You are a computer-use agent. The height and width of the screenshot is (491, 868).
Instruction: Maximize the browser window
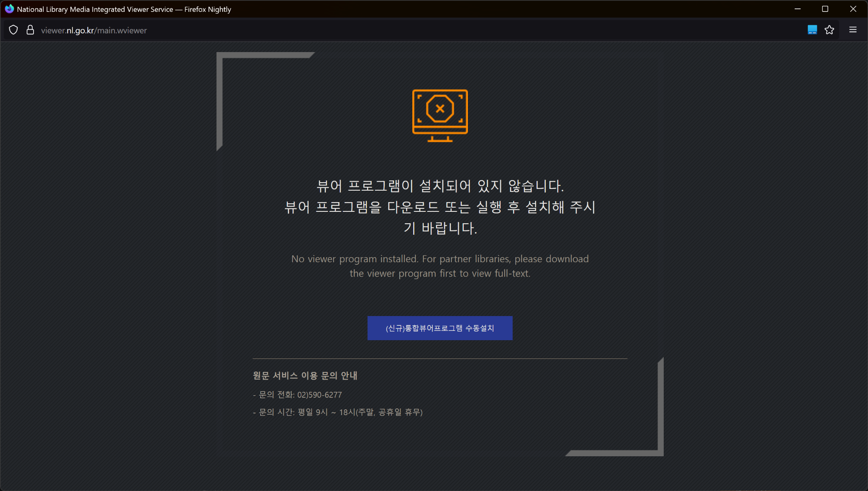[825, 9]
